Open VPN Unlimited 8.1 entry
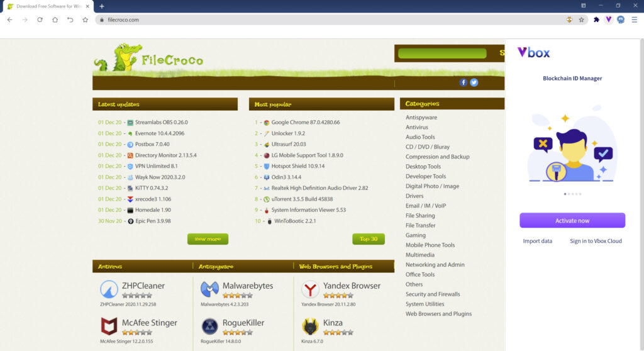Image resolution: width=644 pixels, height=351 pixels. pos(156,167)
